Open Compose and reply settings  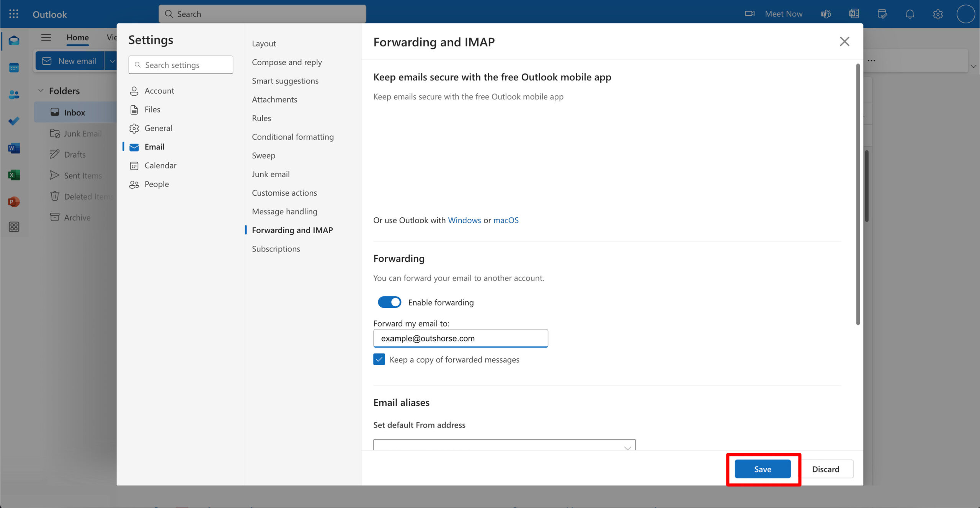(287, 62)
